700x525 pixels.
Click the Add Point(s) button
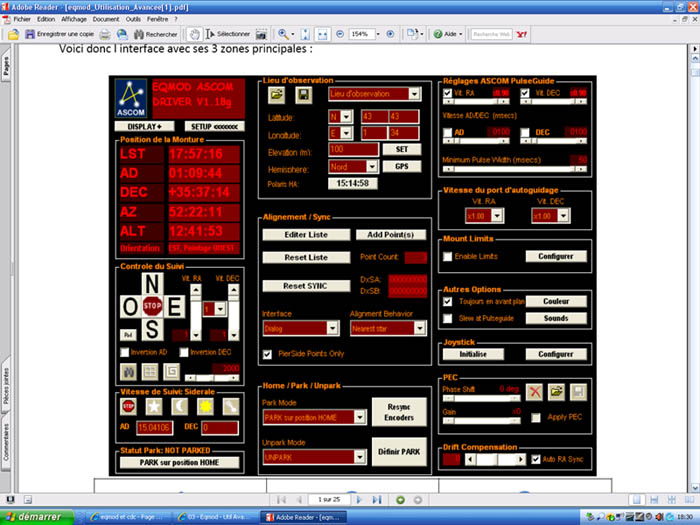391,235
